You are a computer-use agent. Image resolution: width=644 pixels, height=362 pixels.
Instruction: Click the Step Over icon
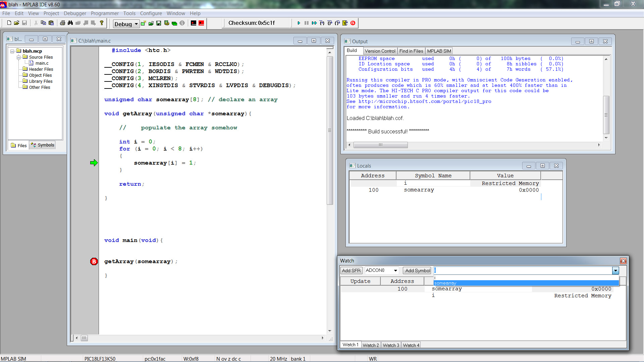click(x=330, y=23)
